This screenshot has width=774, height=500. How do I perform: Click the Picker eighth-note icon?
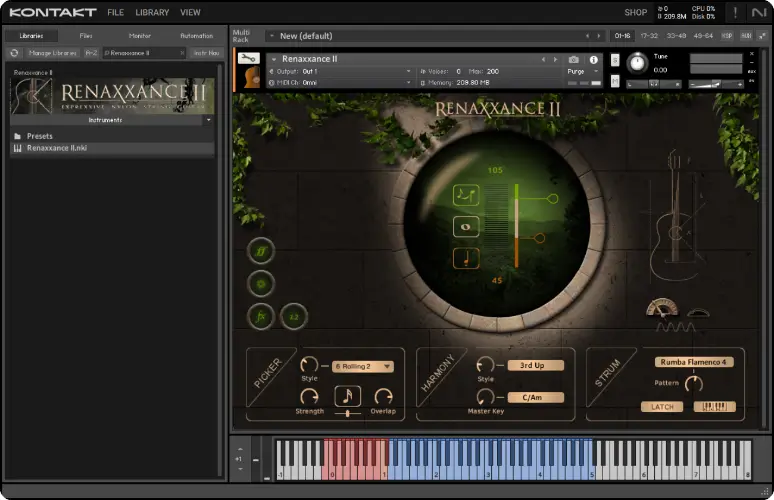tap(347, 396)
